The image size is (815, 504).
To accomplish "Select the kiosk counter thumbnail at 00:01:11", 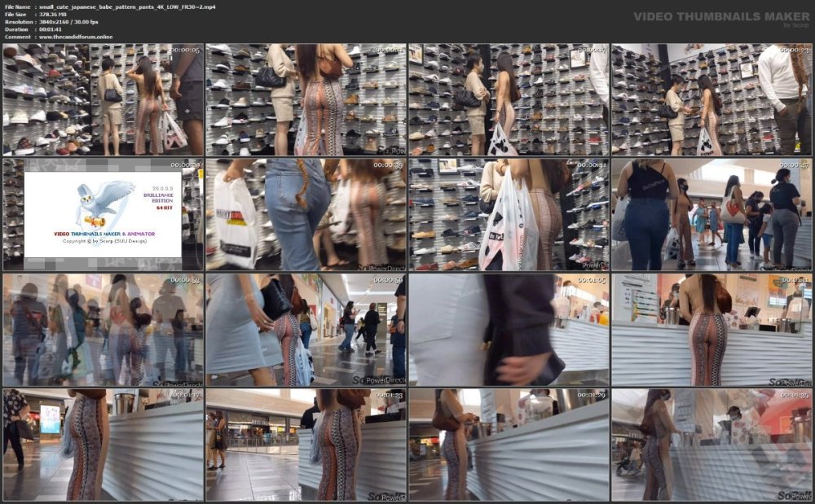I will tap(711, 330).
